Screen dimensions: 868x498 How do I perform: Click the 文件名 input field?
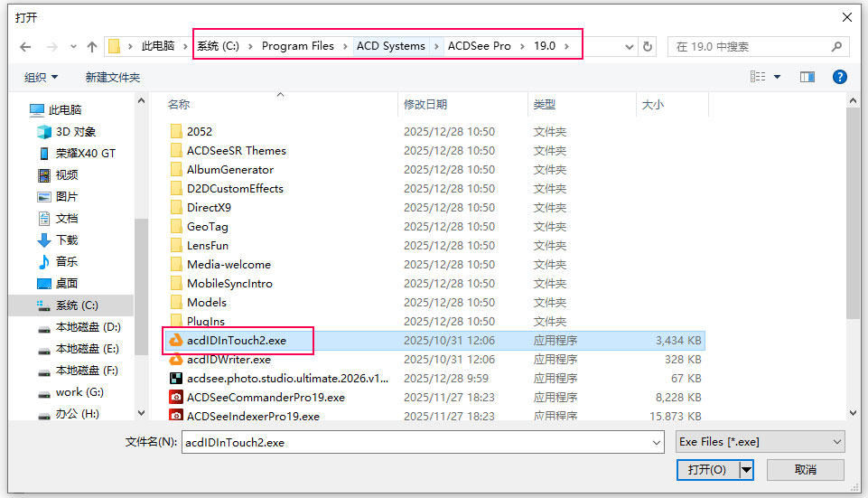pos(416,442)
